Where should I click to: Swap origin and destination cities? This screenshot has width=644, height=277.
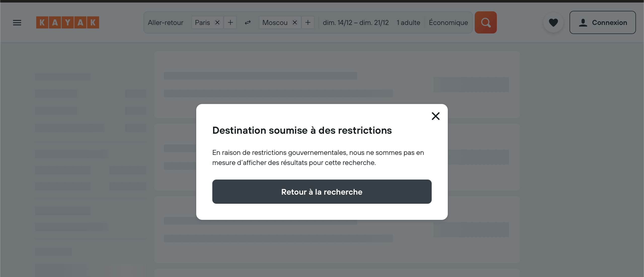coord(248,22)
